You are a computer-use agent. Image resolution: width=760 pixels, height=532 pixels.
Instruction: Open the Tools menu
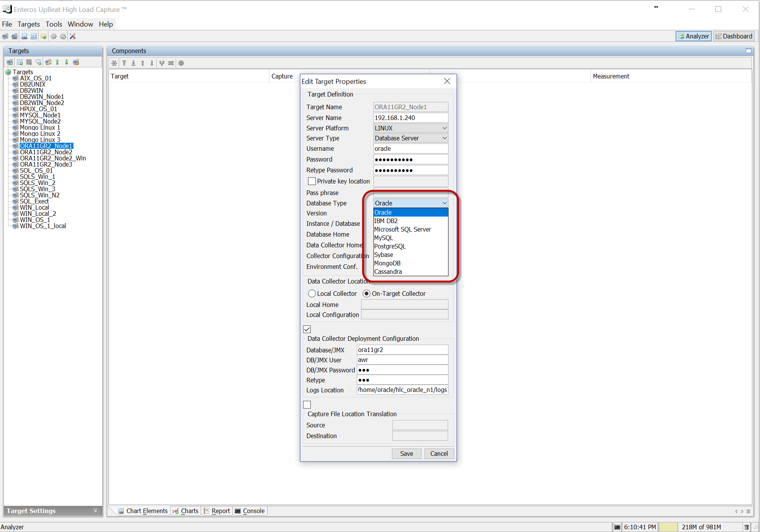(54, 24)
